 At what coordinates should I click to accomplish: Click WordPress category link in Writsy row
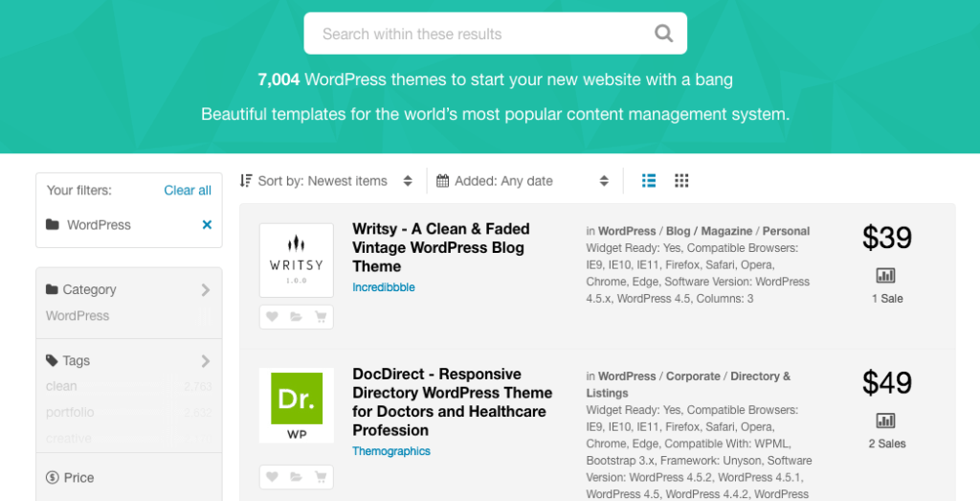tap(627, 231)
